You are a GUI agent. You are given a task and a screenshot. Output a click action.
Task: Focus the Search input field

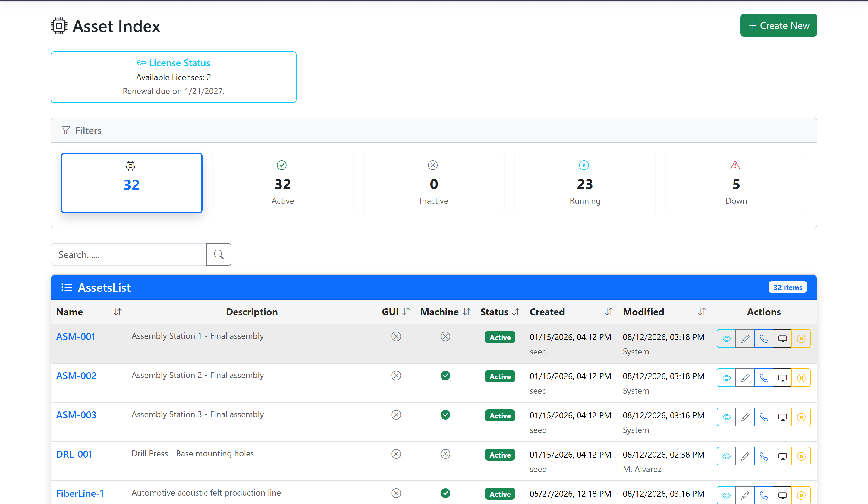(x=128, y=255)
